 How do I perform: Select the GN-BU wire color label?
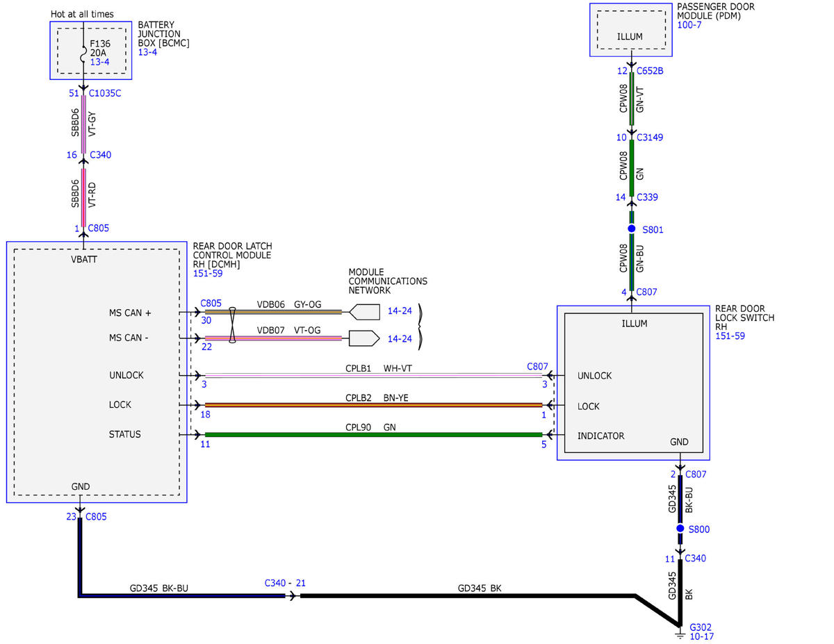tap(640, 260)
